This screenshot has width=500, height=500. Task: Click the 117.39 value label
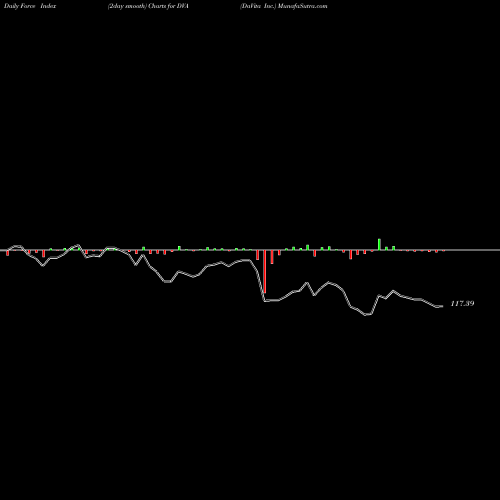pos(462,304)
